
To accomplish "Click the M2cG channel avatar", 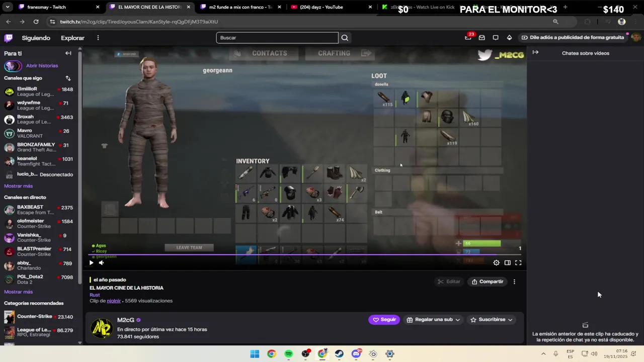I will click(102, 328).
